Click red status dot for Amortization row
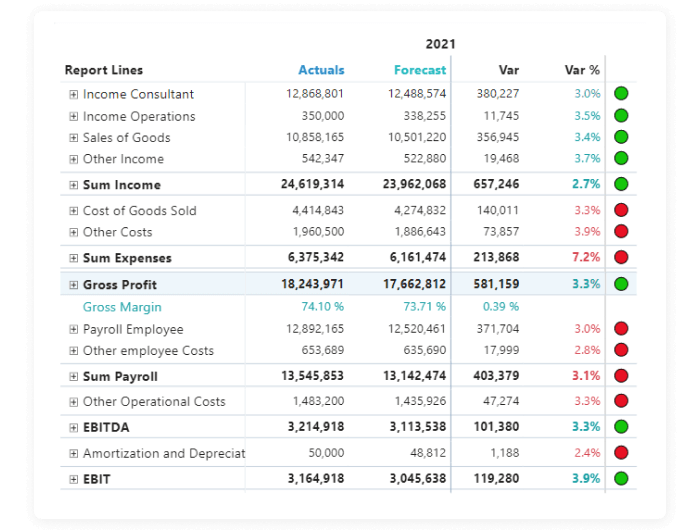This screenshot has height=531, width=699. coord(621,453)
